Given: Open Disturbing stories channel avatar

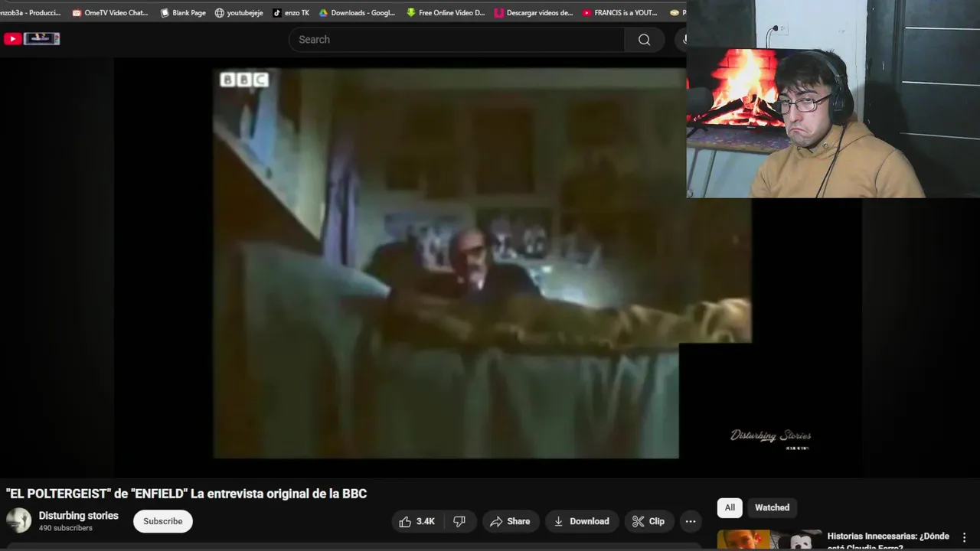Looking at the screenshot, I should 18,520.
